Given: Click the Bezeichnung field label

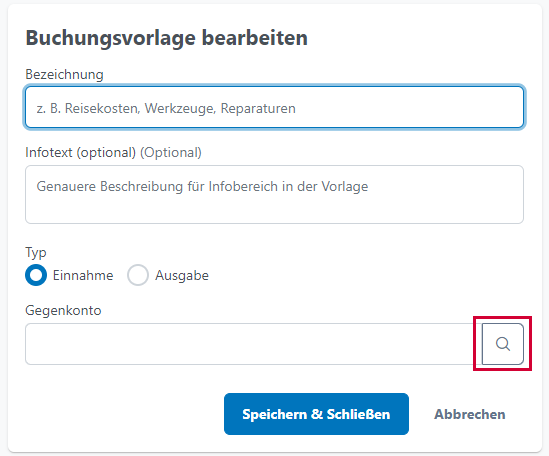Looking at the screenshot, I should tap(64, 75).
